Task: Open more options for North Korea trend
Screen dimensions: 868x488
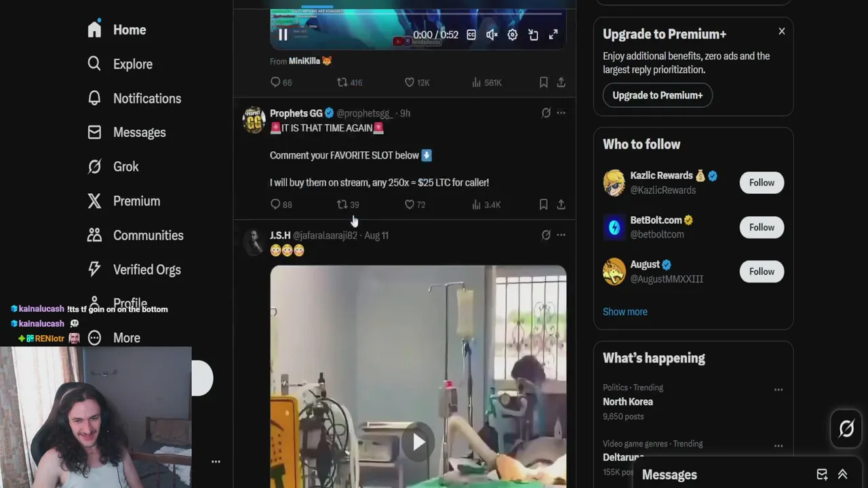Action: (x=778, y=390)
